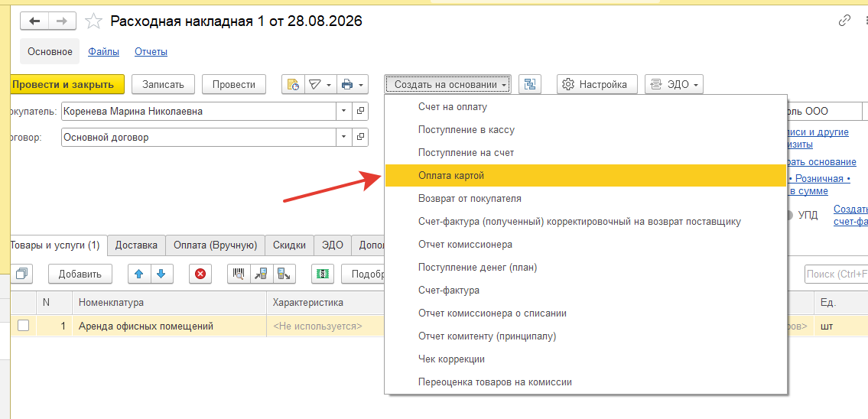Screen dimensions: 868x419
Task: Switch to the Основное section
Action: click(x=50, y=52)
